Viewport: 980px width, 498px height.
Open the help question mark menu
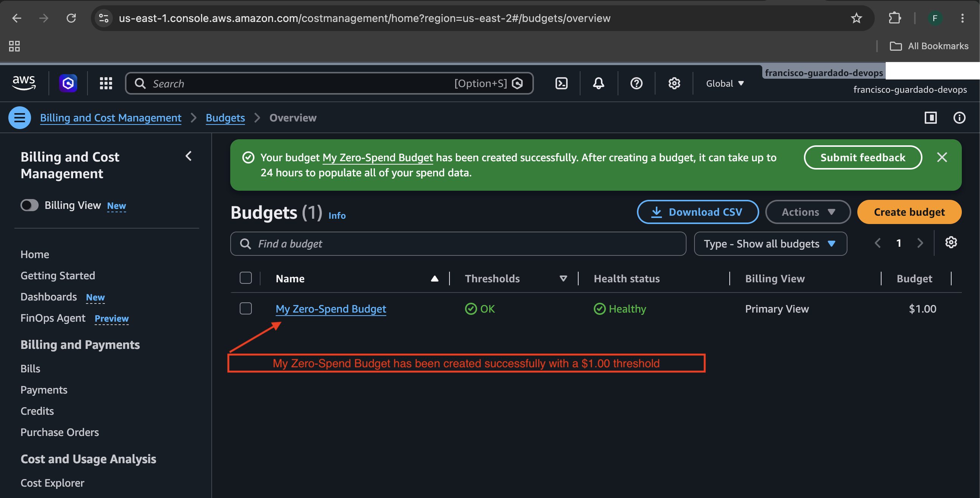pos(637,83)
